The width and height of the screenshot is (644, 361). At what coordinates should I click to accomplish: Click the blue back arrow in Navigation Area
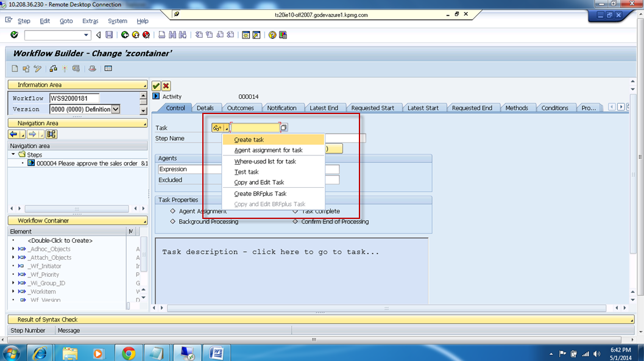point(13,134)
